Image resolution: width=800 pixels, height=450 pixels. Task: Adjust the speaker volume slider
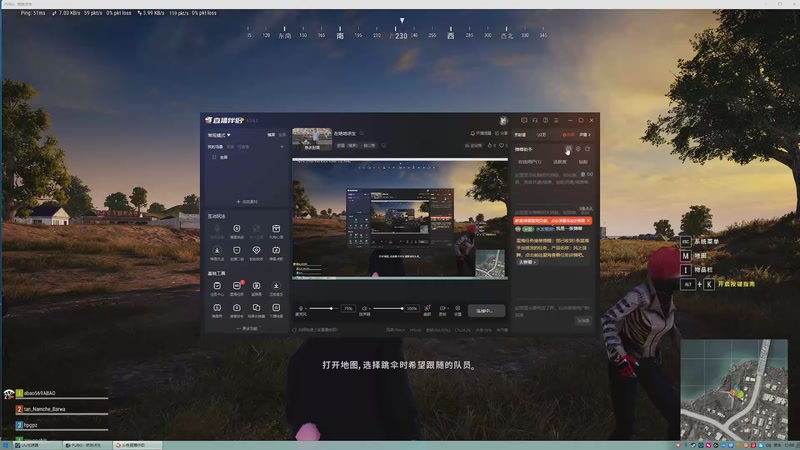pyautogui.click(x=387, y=308)
